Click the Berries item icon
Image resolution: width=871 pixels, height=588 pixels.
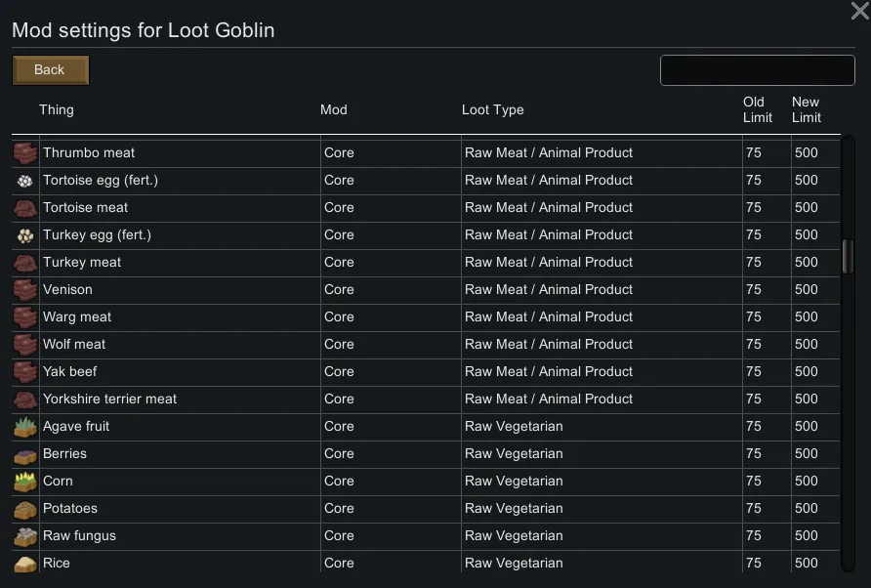click(x=25, y=454)
